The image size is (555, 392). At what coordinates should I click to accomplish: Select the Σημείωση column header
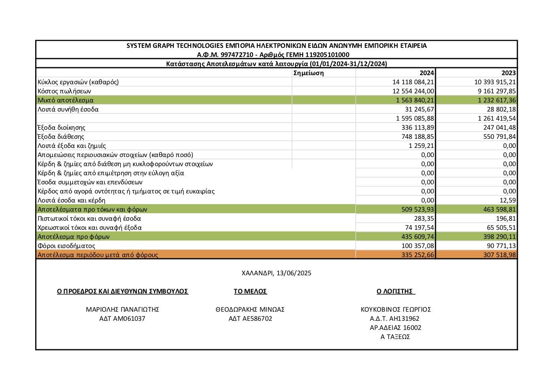[x=309, y=73]
